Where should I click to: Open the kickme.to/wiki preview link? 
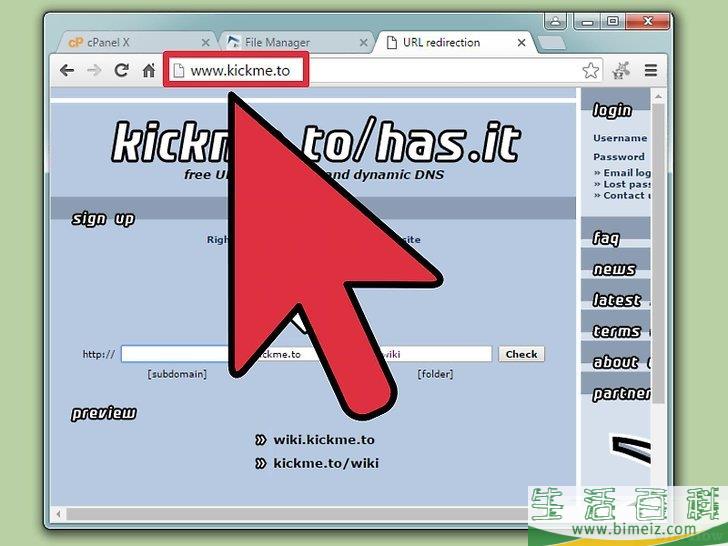pyautogui.click(x=326, y=463)
